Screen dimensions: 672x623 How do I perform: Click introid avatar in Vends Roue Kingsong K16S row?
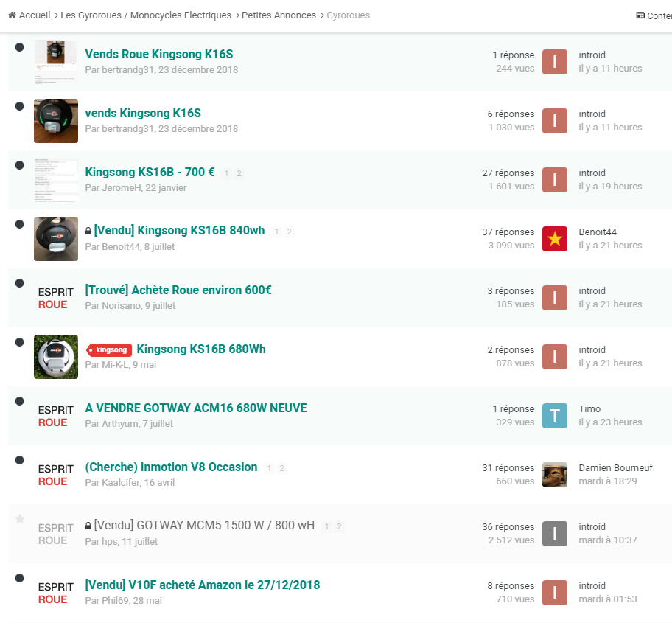[555, 62]
